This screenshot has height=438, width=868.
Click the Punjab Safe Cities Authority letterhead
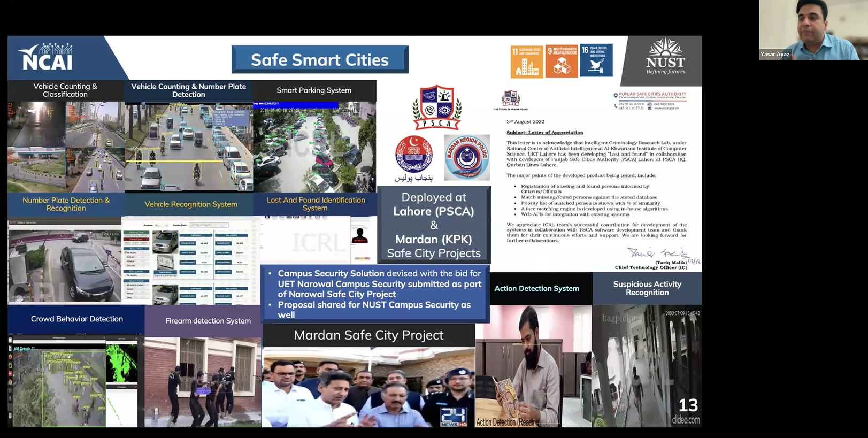coord(650,100)
